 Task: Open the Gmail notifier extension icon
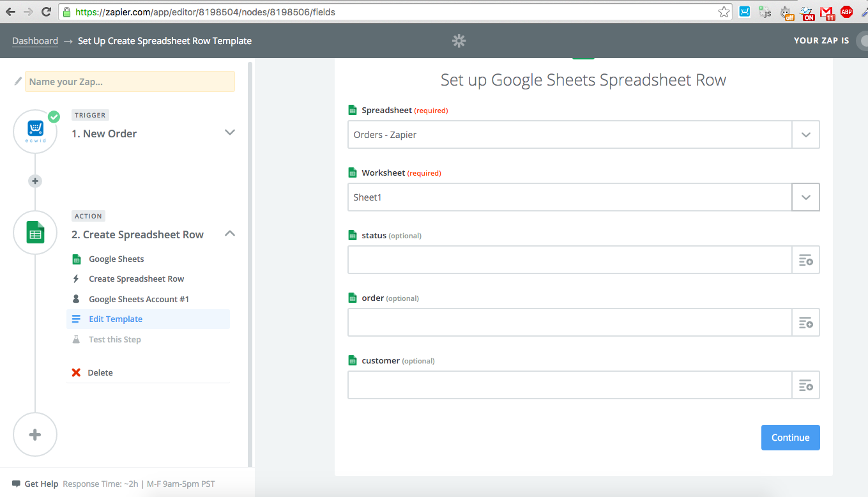tap(827, 12)
